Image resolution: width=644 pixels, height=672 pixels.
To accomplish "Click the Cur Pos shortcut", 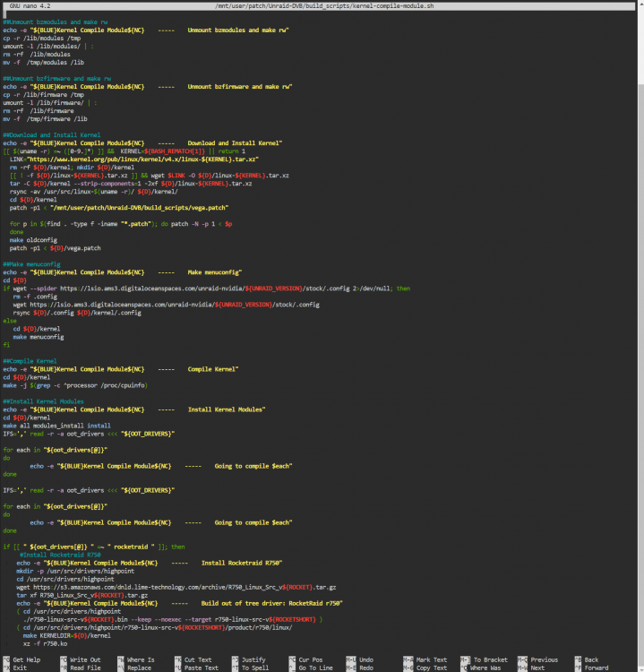I will tap(306, 660).
